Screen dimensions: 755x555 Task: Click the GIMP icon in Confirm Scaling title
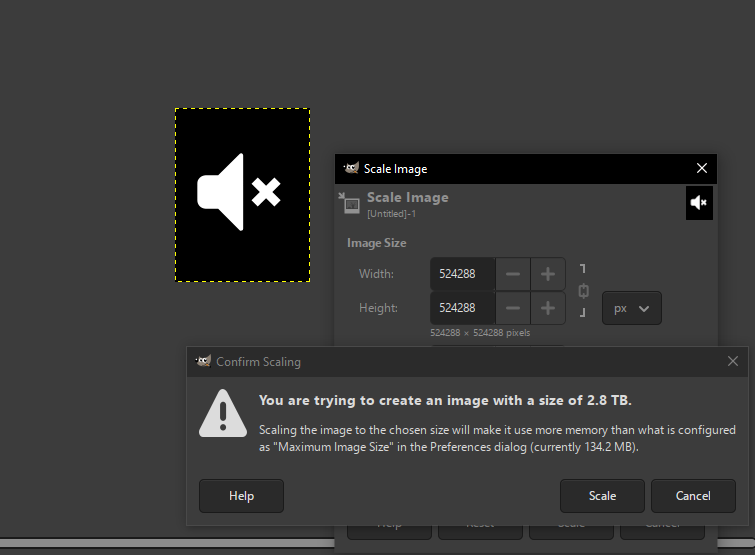[203, 361]
